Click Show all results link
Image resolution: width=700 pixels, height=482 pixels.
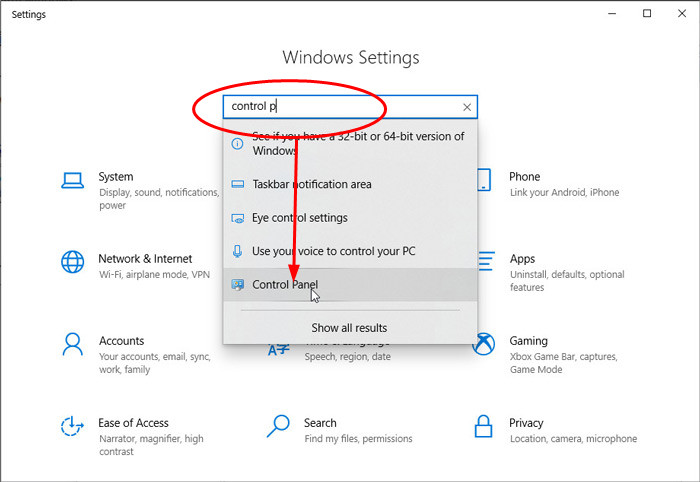349,328
